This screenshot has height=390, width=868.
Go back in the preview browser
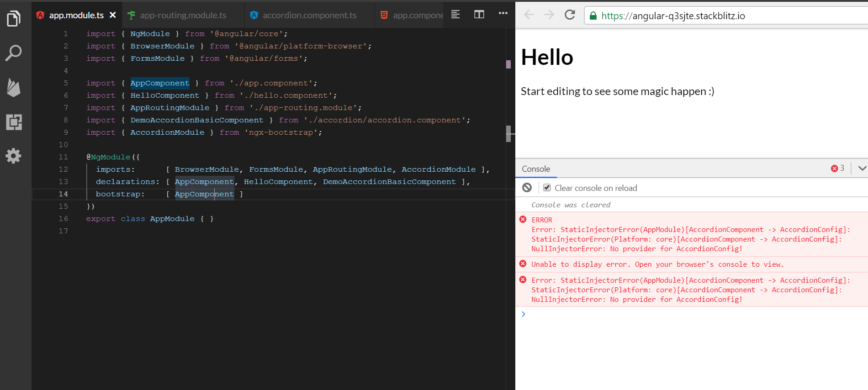click(529, 15)
